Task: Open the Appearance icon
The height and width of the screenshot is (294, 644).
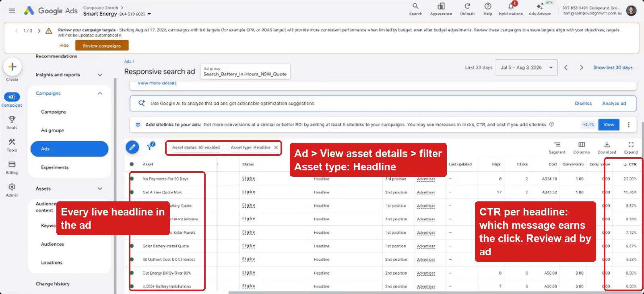Action: 441,6
